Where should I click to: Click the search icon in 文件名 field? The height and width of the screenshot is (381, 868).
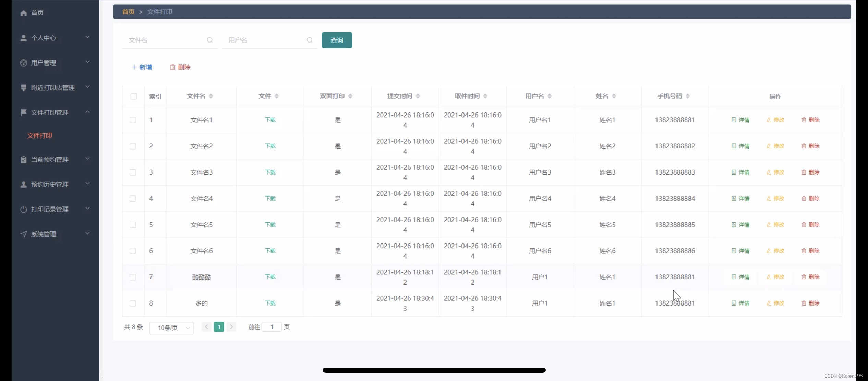[210, 40]
